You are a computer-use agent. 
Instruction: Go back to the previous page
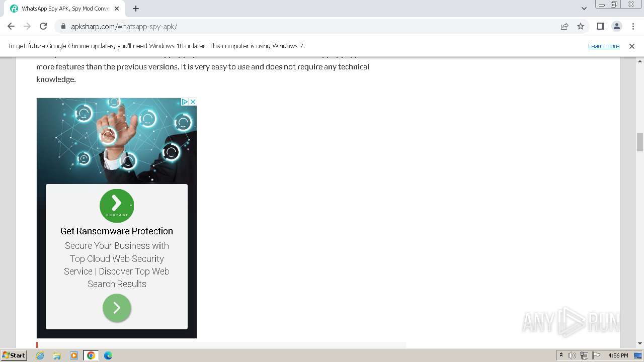11,26
